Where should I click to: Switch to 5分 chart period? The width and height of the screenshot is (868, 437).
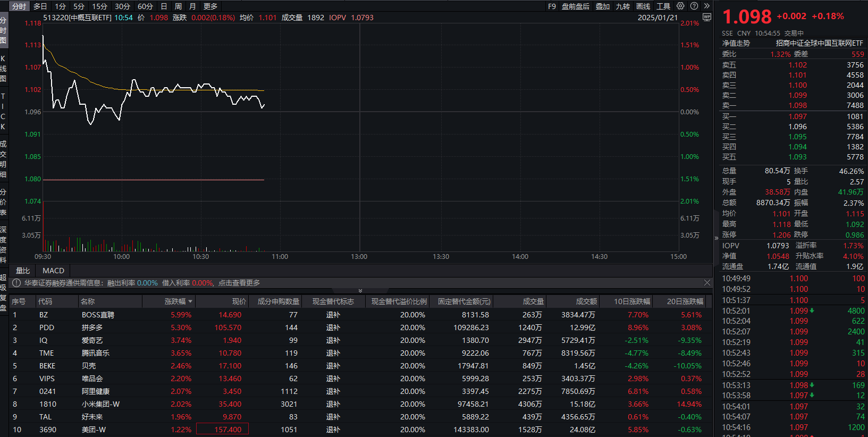(79, 6)
